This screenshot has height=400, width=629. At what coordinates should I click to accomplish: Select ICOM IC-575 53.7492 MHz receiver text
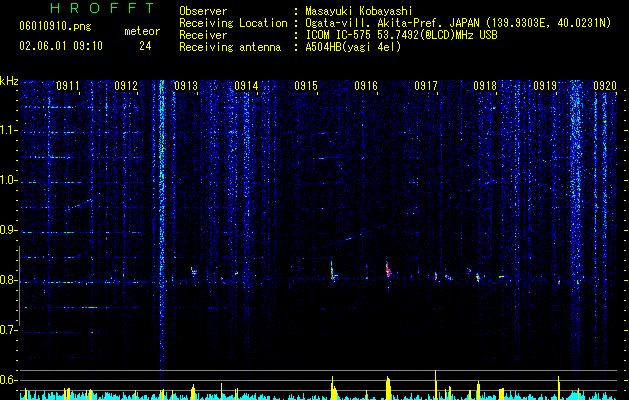pyautogui.click(x=401, y=35)
